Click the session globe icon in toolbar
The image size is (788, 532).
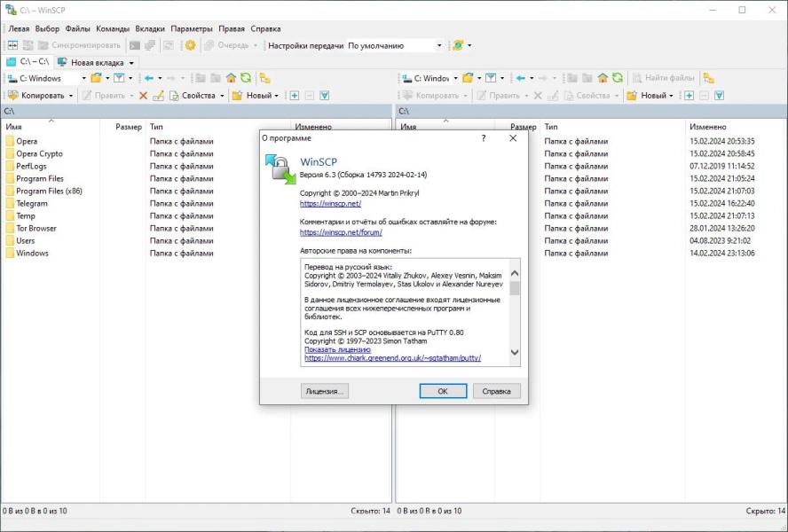(458, 45)
